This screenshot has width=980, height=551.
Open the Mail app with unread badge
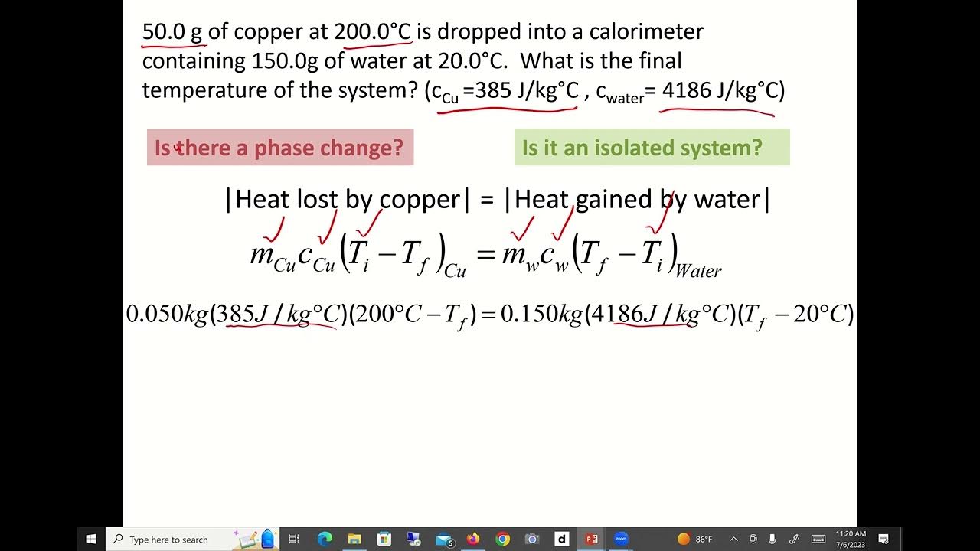443,539
